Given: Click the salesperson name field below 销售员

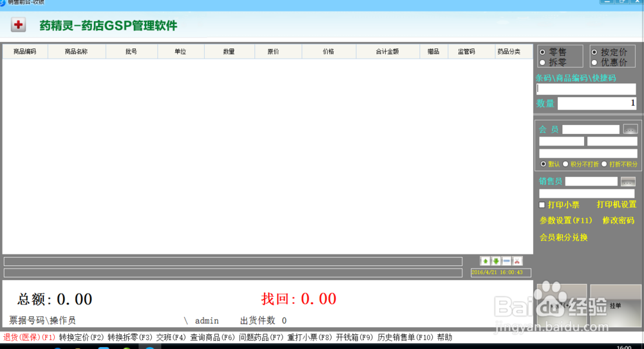Looking at the screenshot, I should coord(587,193).
